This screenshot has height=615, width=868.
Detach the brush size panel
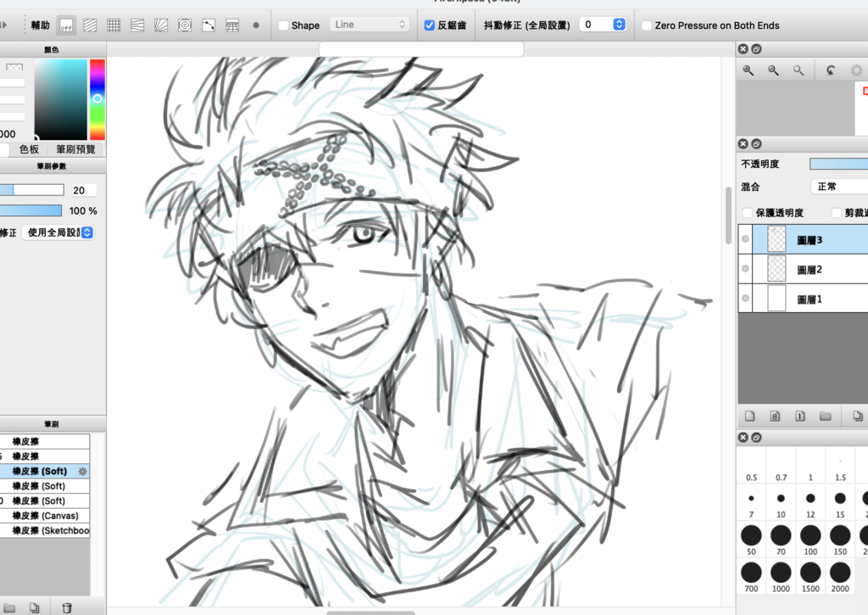[756, 438]
